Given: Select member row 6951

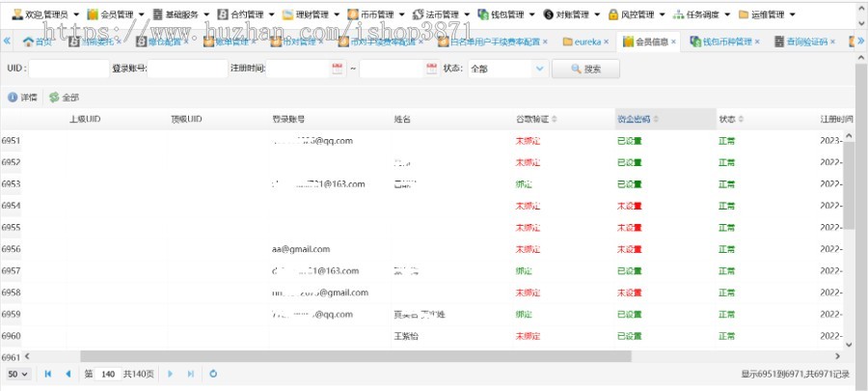Looking at the screenshot, I should [x=421, y=141].
